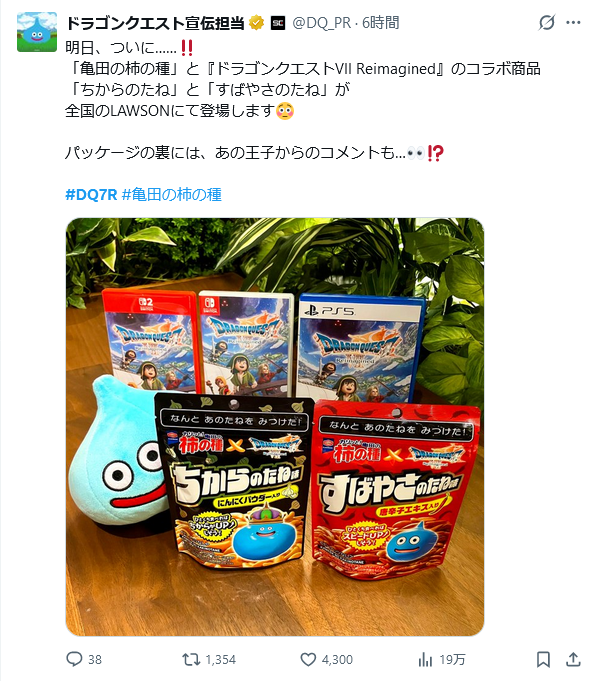The height and width of the screenshot is (681, 598).
Task: Open the @DQ_PR handle link
Action: point(321,23)
